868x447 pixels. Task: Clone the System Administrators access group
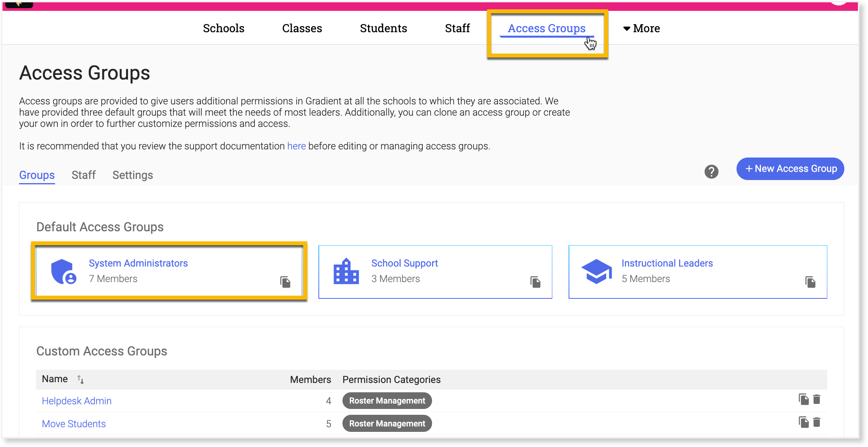coord(285,282)
